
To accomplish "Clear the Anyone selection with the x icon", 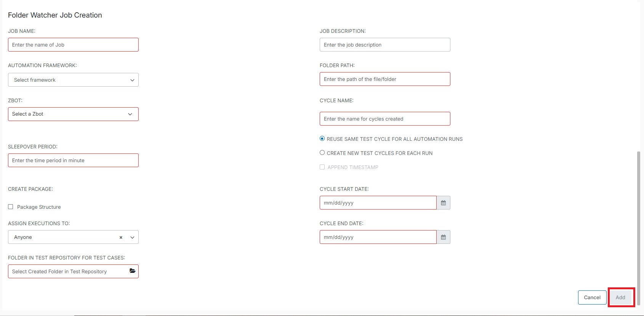I will (121, 237).
